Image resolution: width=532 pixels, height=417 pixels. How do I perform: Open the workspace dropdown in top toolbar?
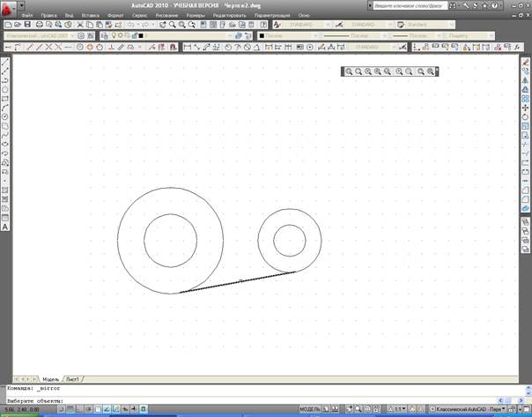coord(72,35)
